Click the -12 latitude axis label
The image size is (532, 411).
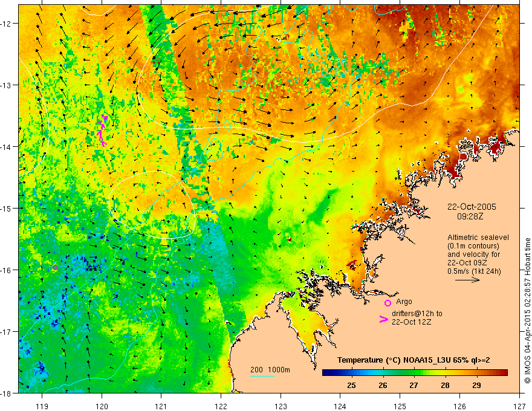pyautogui.click(x=7, y=24)
